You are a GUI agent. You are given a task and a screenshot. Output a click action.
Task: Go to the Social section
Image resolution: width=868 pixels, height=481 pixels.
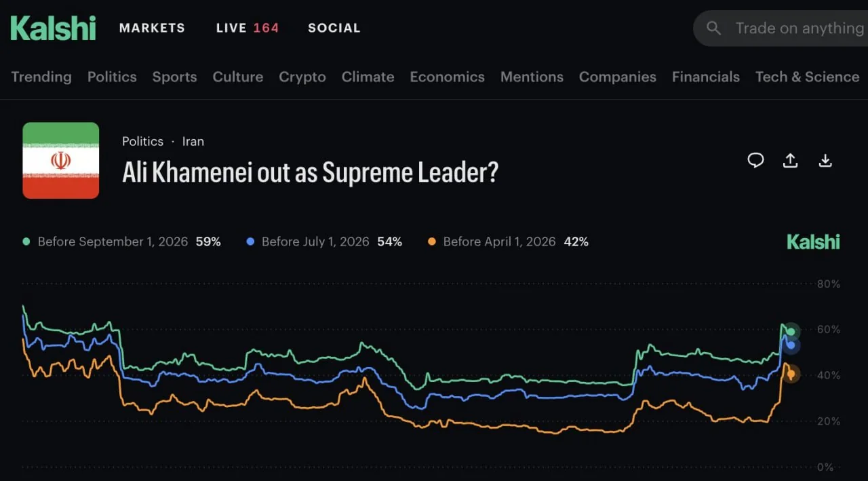[334, 28]
